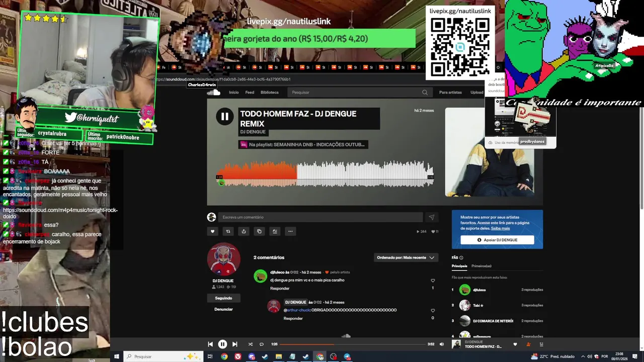This screenshot has width=644, height=362.
Task: Click Responder under djfuleco's comment
Action: pyautogui.click(x=280, y=288)
